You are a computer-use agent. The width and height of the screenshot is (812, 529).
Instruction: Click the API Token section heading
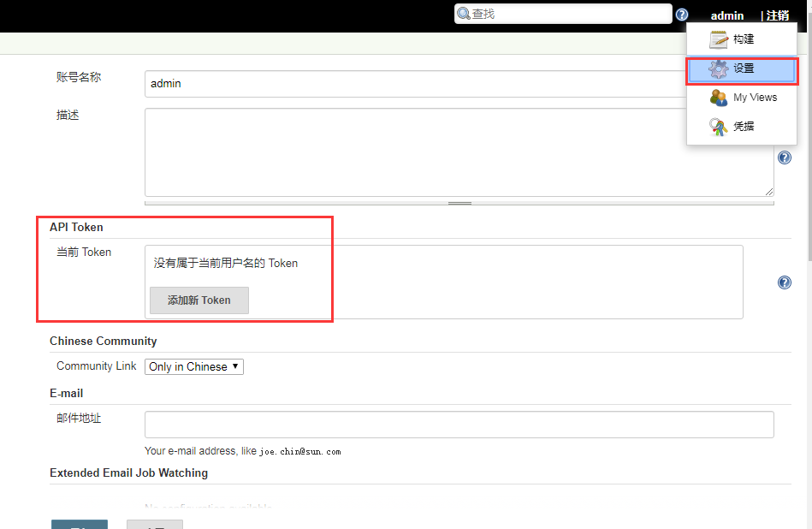(x=77, y=228)
